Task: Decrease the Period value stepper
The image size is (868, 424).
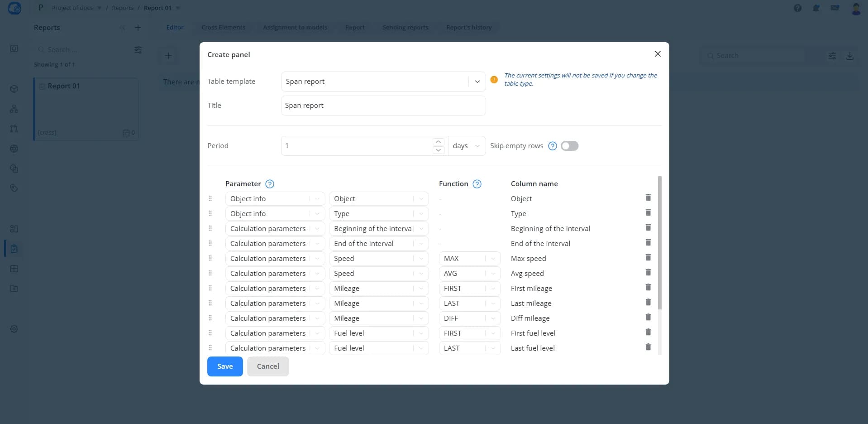Action: [438, 150]
